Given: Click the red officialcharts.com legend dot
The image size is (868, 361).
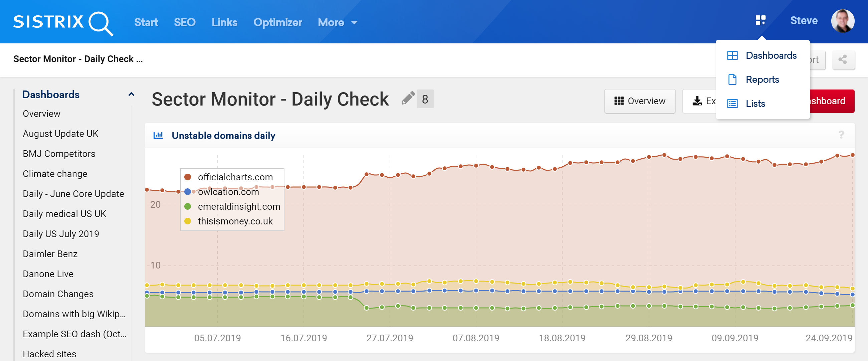Looking at the screenshot, I should tap(188, 177).
